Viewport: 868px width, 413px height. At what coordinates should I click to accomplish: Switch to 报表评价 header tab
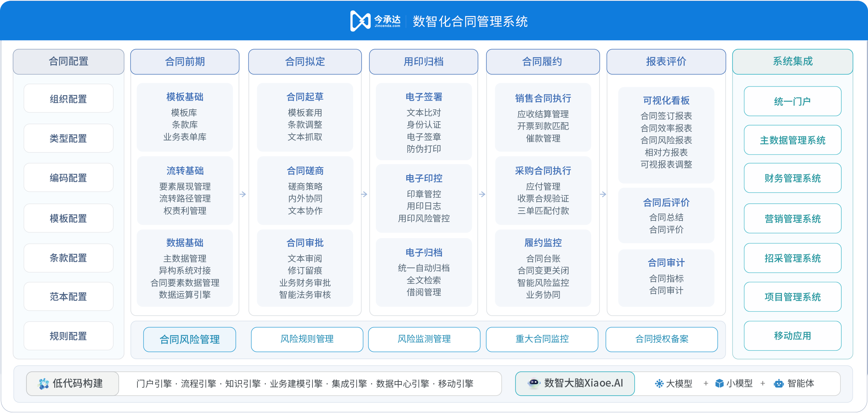point(666,62)
